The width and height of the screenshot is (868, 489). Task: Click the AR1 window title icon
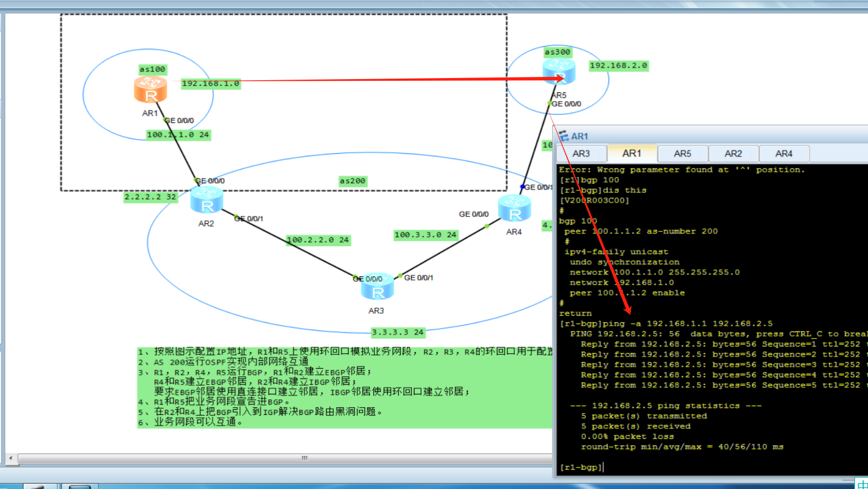click(x=564, y=136)
